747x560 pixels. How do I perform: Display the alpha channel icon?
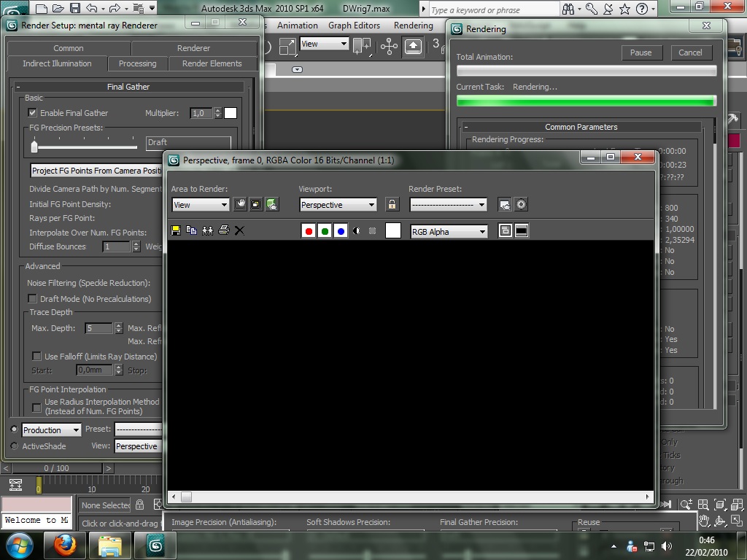click(x=356, y=231)
